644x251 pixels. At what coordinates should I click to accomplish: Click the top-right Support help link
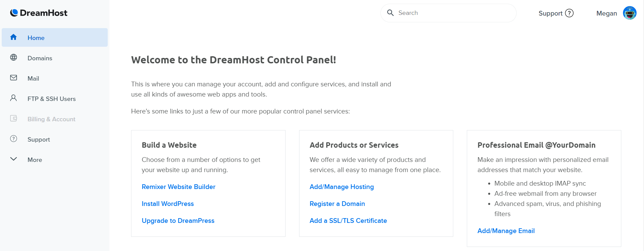click(x=556, y=13)
